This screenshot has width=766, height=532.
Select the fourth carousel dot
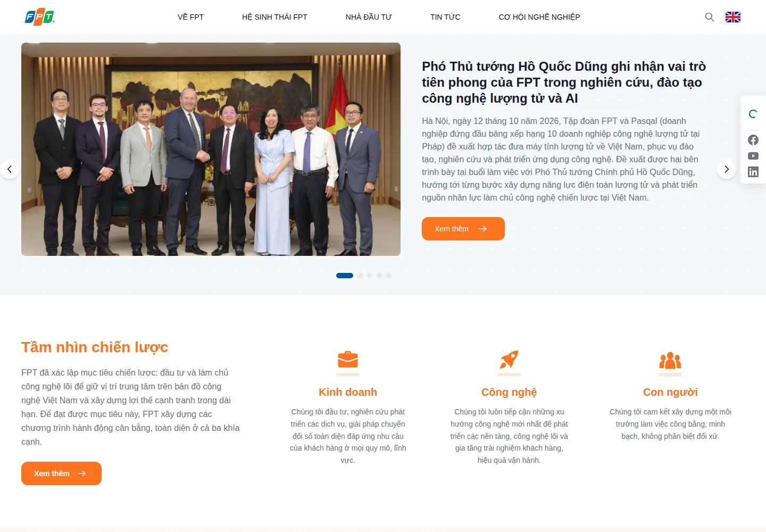(x=379, y=276)
